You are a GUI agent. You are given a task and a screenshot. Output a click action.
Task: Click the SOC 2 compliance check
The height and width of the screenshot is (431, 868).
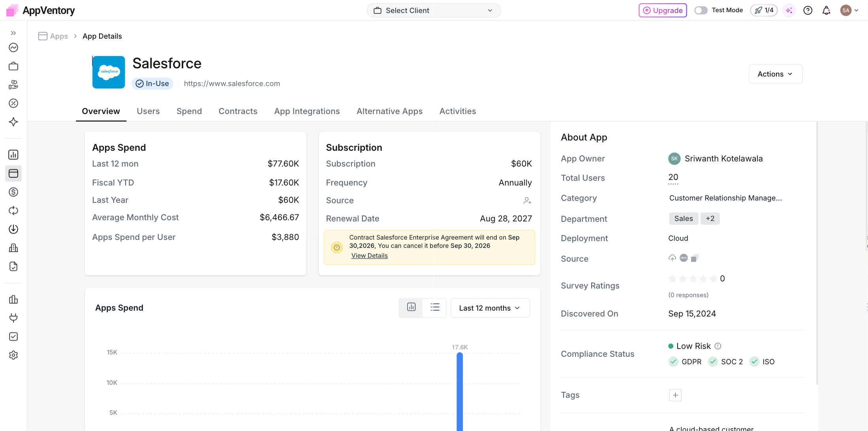[x=713, y=362]
